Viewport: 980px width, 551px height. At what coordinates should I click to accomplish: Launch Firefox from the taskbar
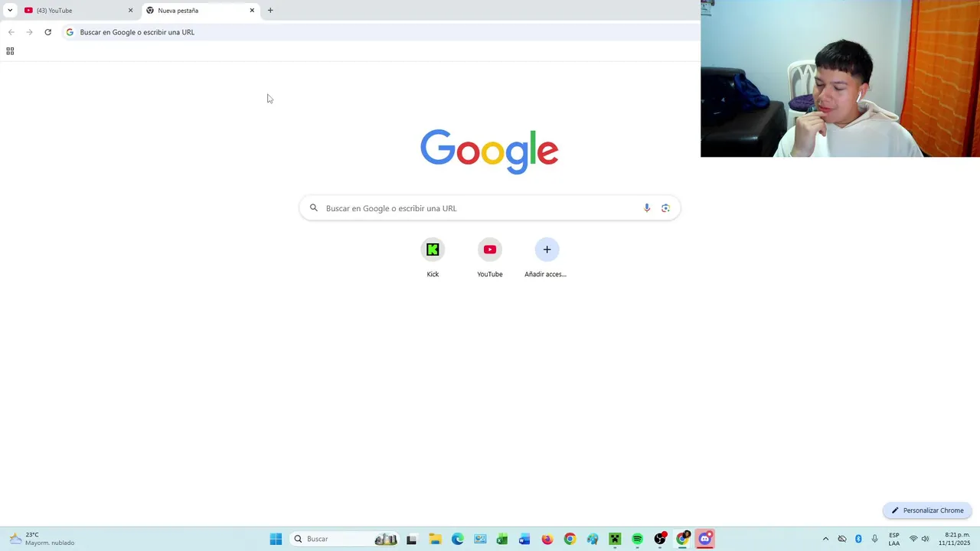point(547,539)
